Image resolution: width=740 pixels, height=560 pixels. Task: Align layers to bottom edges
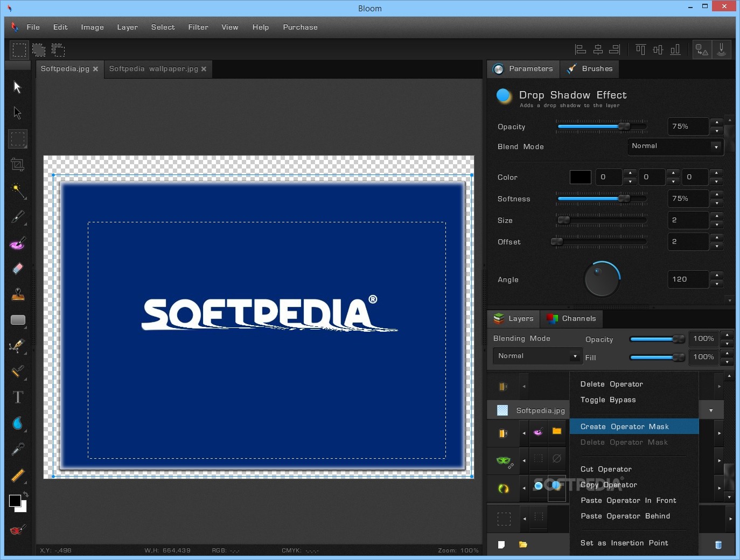(675, 50)
